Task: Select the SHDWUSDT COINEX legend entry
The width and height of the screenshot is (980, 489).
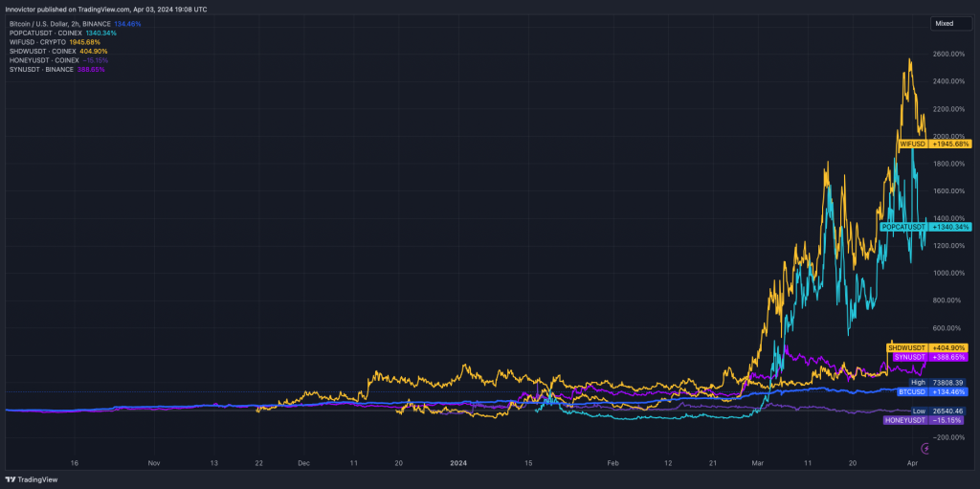Action: click(x=43, y=52)
